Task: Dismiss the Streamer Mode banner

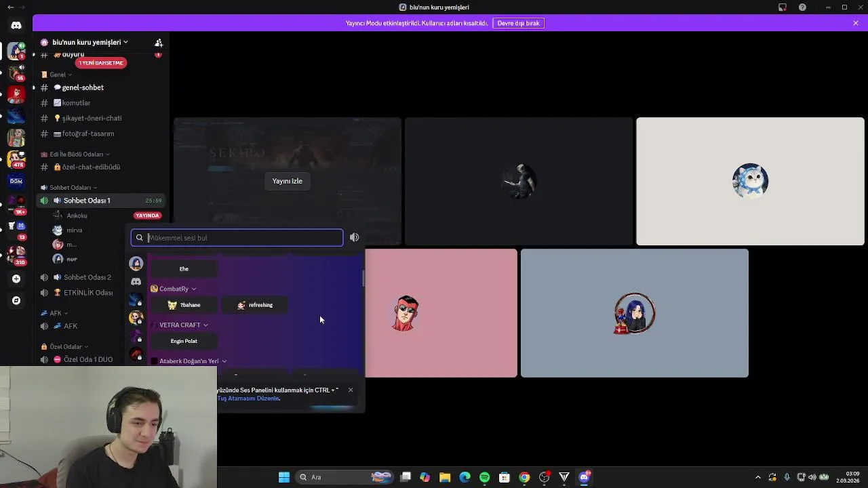Action: tap(856, 23)
